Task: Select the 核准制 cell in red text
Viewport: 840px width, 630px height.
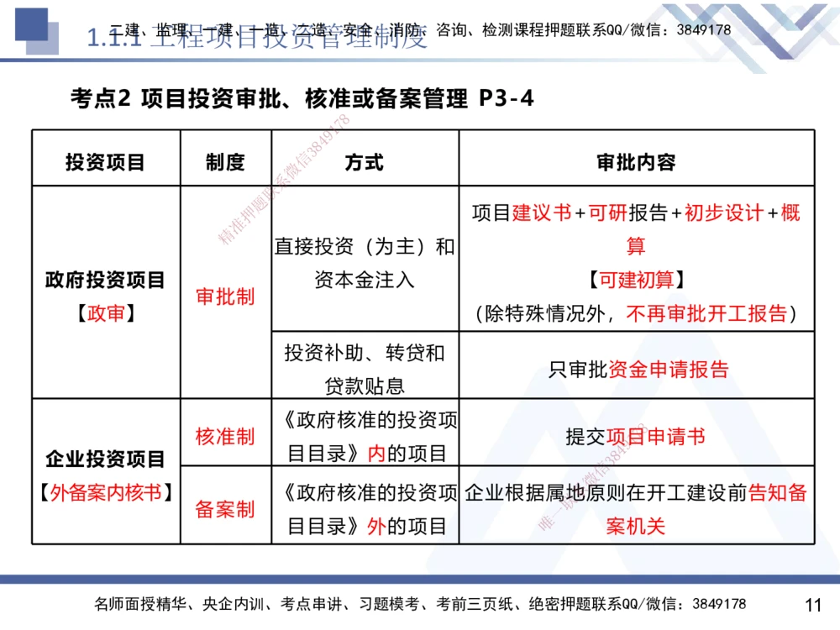Action: (224, 437)
